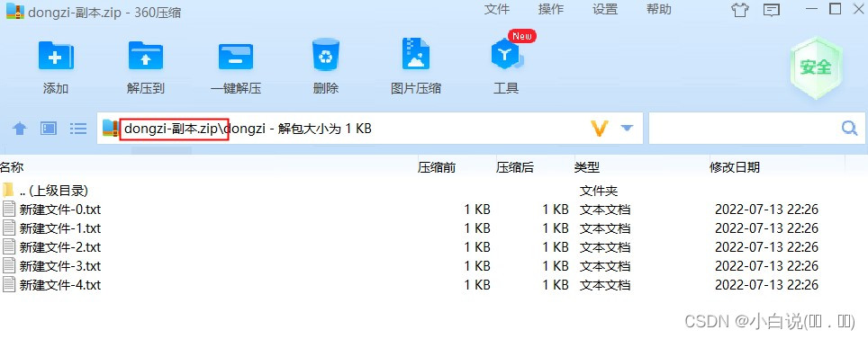
Task: Click the file icon of 新建文件-0.txt
Action: 9,209
